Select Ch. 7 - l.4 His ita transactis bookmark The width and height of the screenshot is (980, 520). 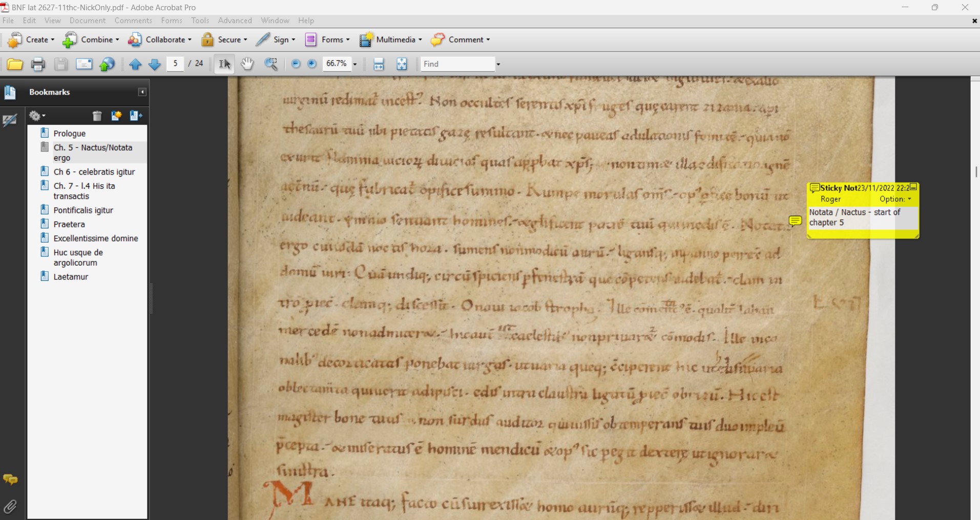click(x=84, y=191)
